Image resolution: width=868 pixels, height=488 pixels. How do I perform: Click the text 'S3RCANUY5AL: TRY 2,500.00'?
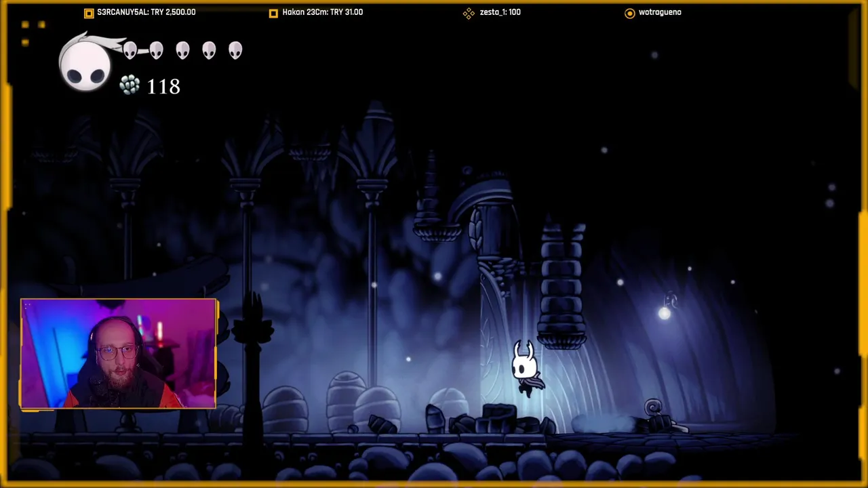[146, 12]
